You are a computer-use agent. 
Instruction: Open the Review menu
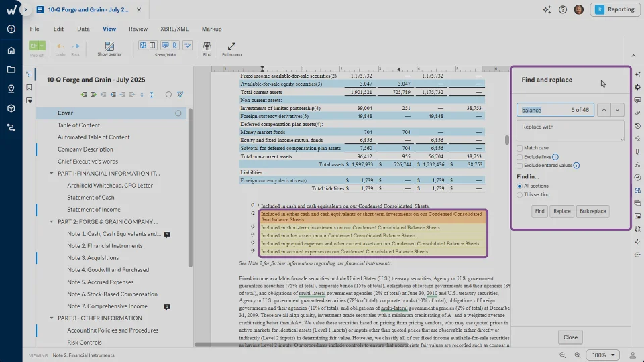[x=138, y=29]
